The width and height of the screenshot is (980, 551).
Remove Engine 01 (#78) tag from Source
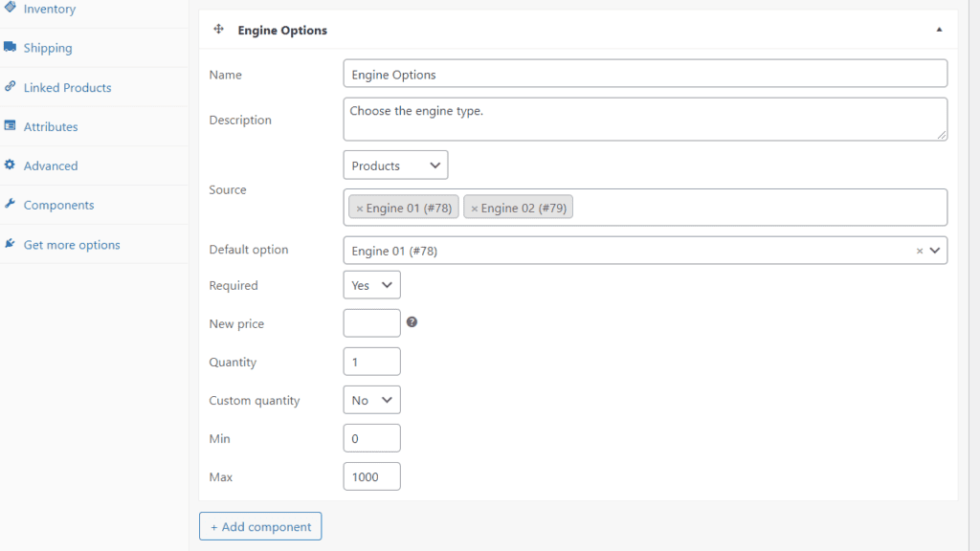point(360,208)
